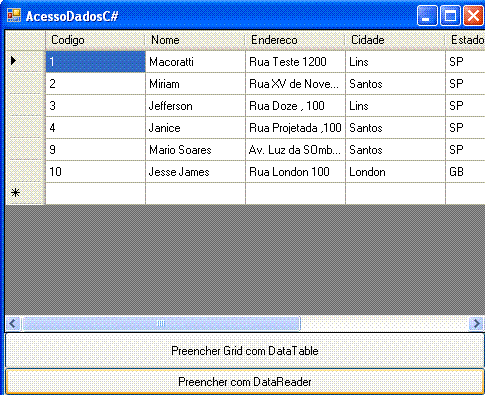
Task: Click the horizontal scrollbar right arrow
Action: pyautogui.click(x=476, y=323)
